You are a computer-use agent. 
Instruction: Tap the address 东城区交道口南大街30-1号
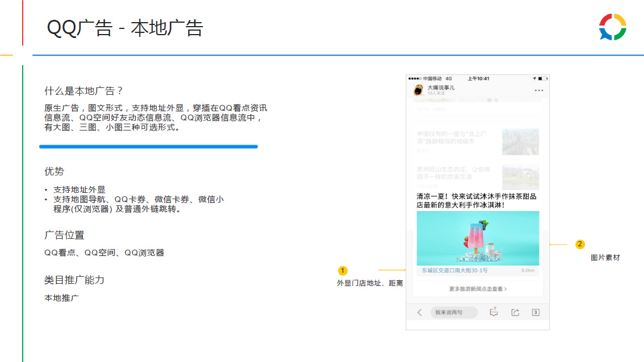click(454, 271)
